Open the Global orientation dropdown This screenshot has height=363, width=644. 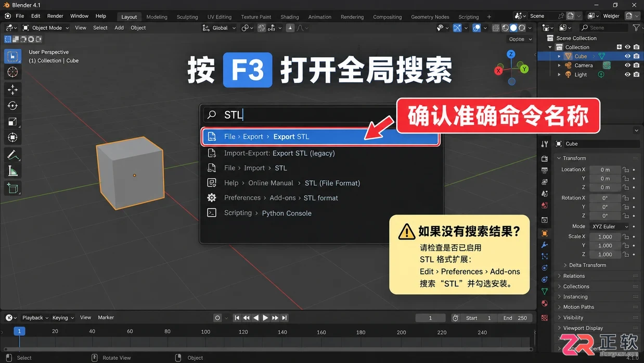219,28
